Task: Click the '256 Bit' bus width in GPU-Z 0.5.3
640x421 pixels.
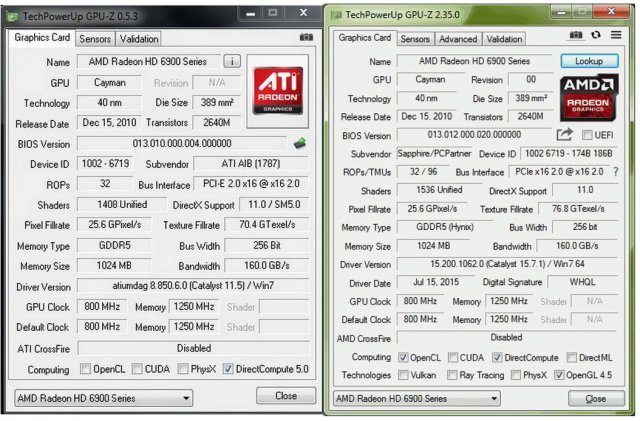Action: (267, 245)
